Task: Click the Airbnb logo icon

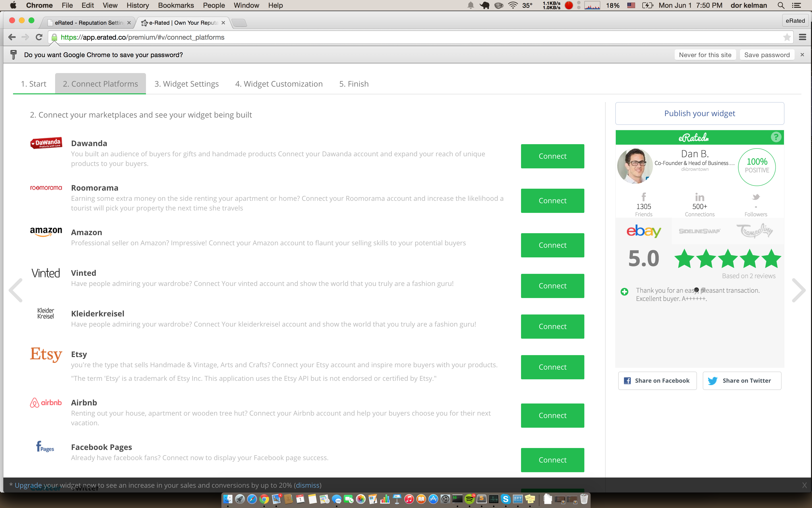Action: [x=46, y=403]
